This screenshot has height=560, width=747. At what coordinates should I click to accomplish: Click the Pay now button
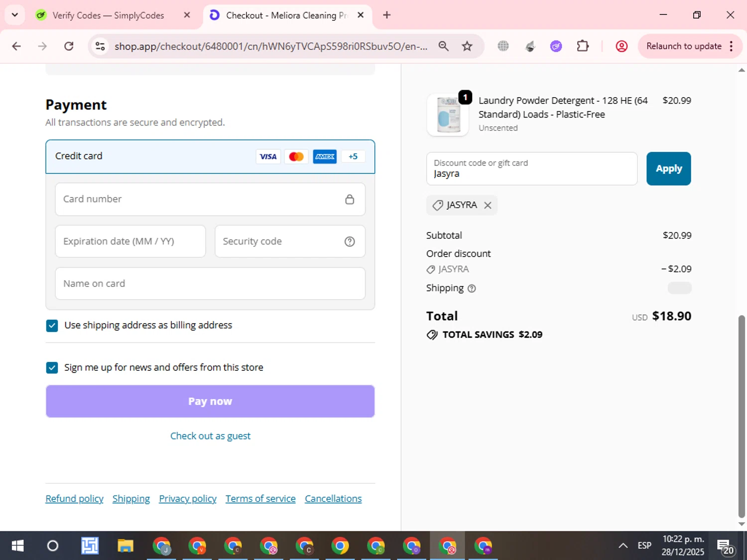point(210,401)
